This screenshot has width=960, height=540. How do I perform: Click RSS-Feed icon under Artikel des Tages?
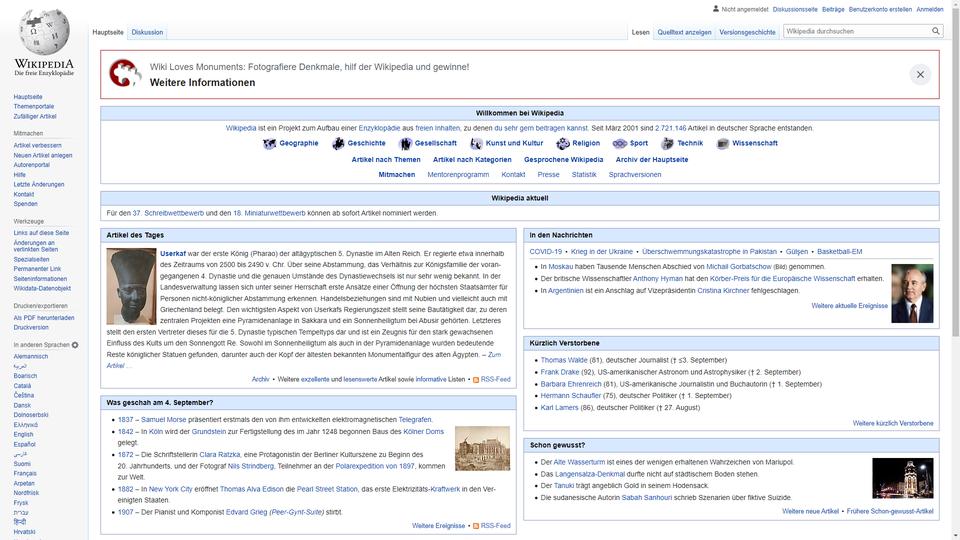476,380
